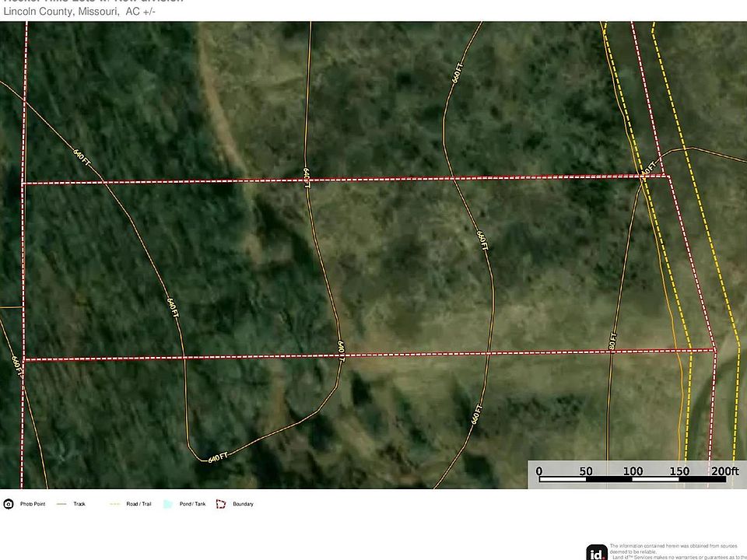This screenshot has height=560, width=747.
Task: Select the 'Boundary' legend label
Action: click(x=243, y=504)
